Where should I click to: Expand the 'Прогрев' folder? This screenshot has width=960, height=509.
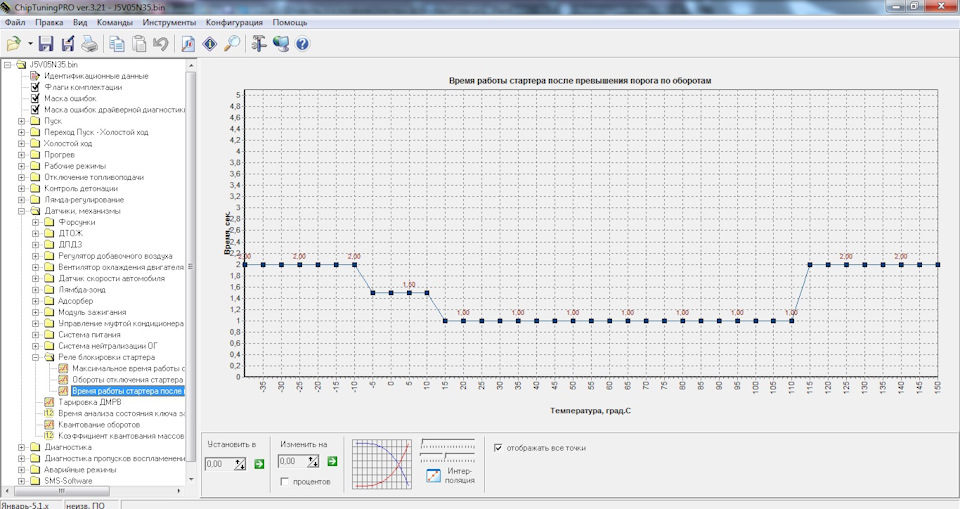tap(21, 155)
